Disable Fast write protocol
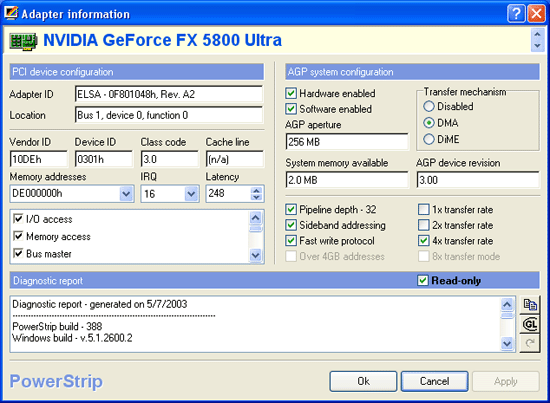Viewport: 550px width, 403px height. point(291,241)
